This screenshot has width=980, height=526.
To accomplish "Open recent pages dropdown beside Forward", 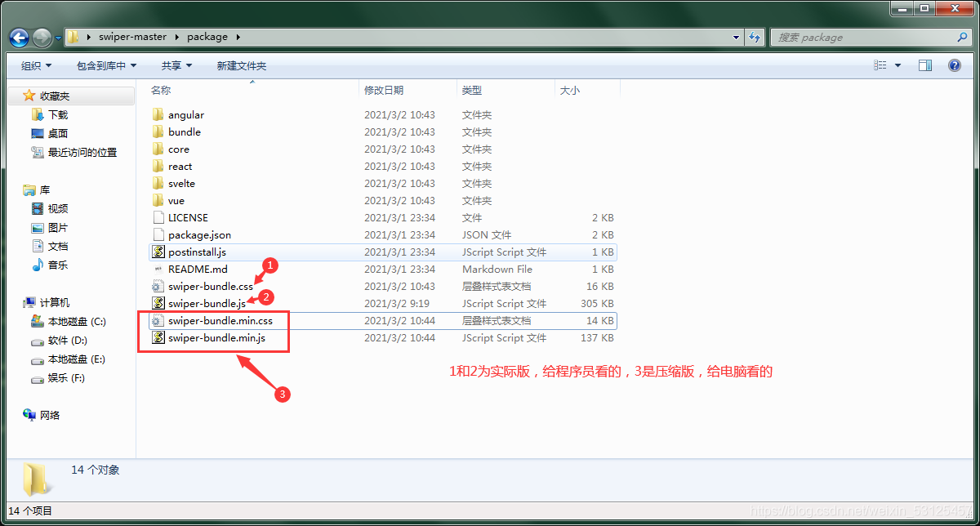I will (58, 38).
